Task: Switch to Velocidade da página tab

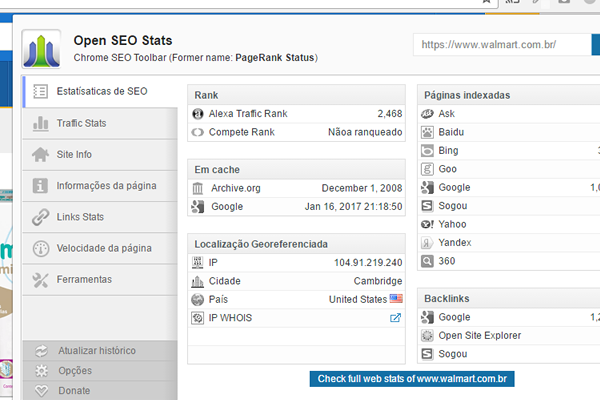Action: click(x=100, y=248)
